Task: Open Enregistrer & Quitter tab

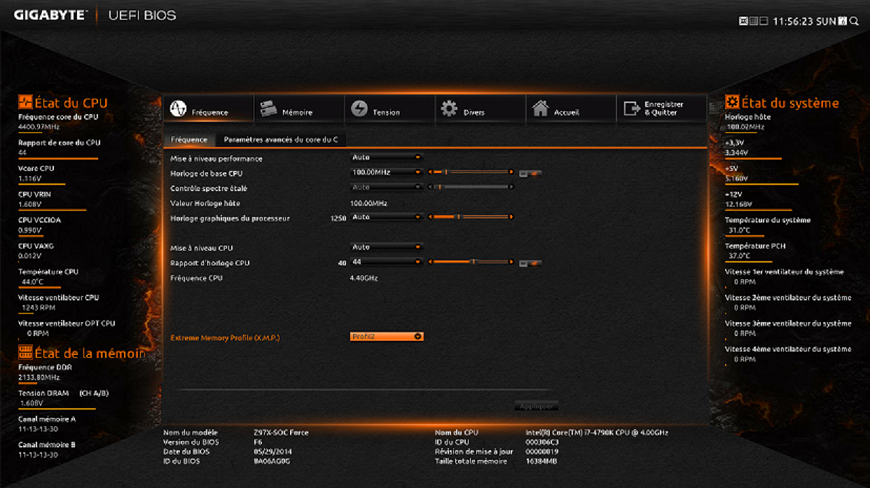Action: point(661,109)
